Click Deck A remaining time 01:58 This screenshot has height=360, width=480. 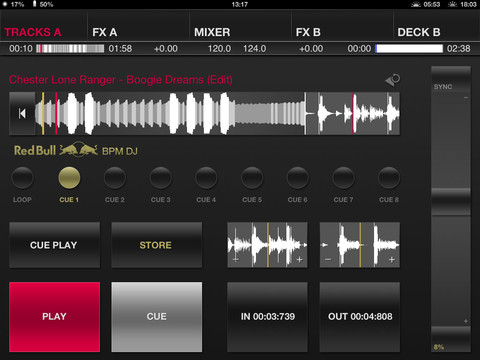120,49
